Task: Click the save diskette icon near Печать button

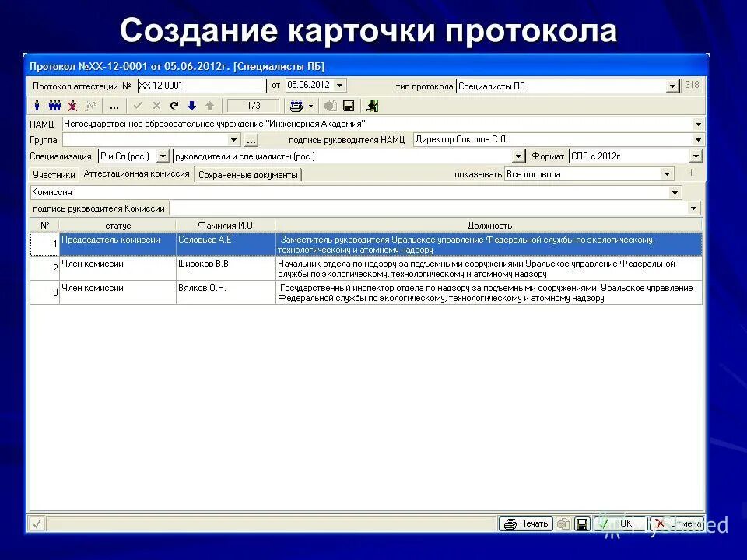Action: click(580, 523)
